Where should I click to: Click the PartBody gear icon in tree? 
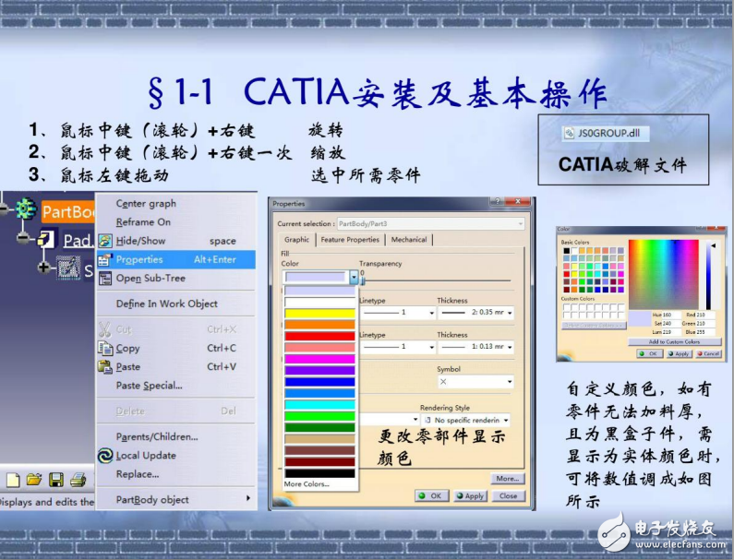coord(23,210)
